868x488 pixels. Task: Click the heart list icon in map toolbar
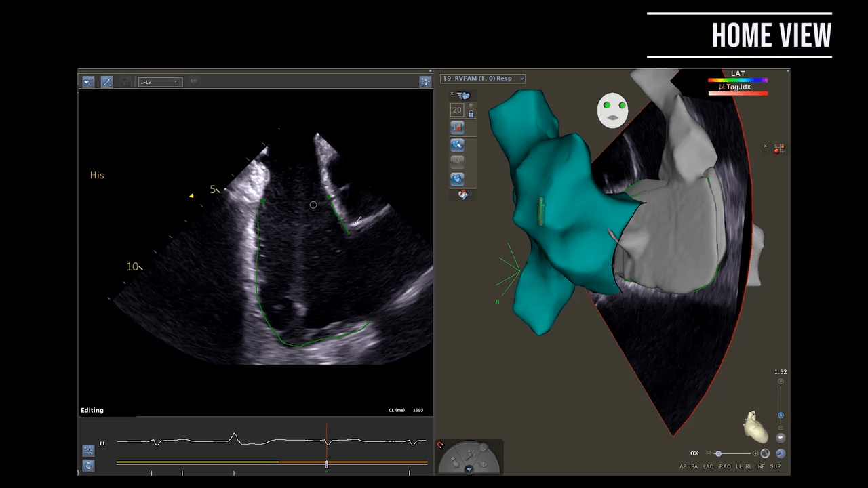click(463, 96)
